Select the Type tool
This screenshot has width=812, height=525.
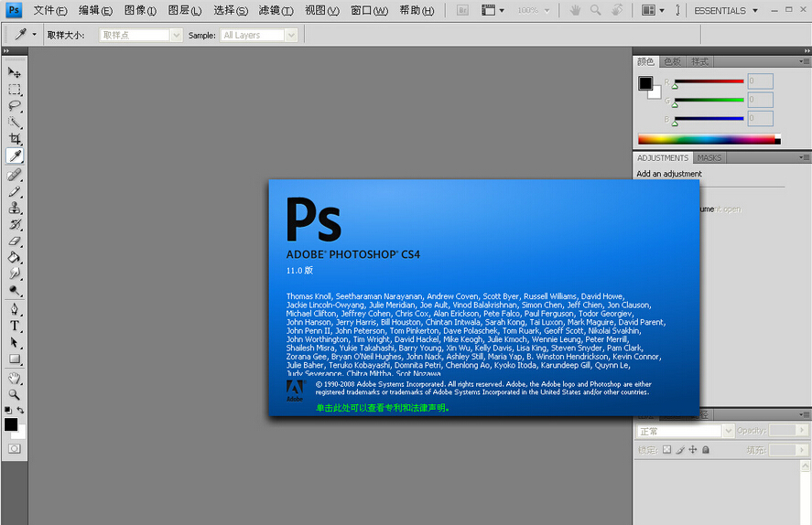(15, 326)
